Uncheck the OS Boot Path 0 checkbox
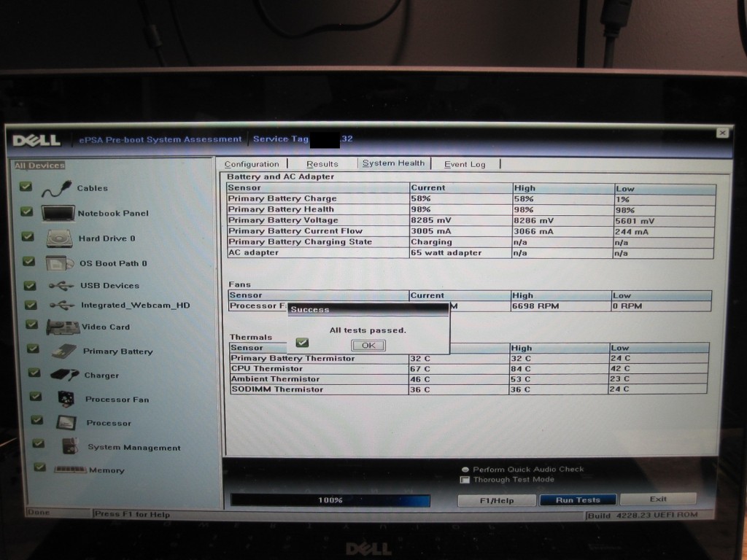 (x=29, y=261)
